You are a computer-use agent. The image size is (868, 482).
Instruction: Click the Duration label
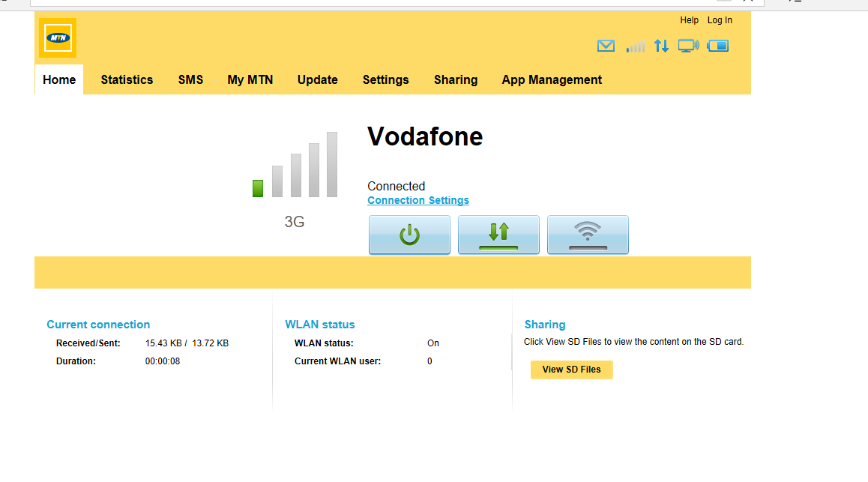76,361
